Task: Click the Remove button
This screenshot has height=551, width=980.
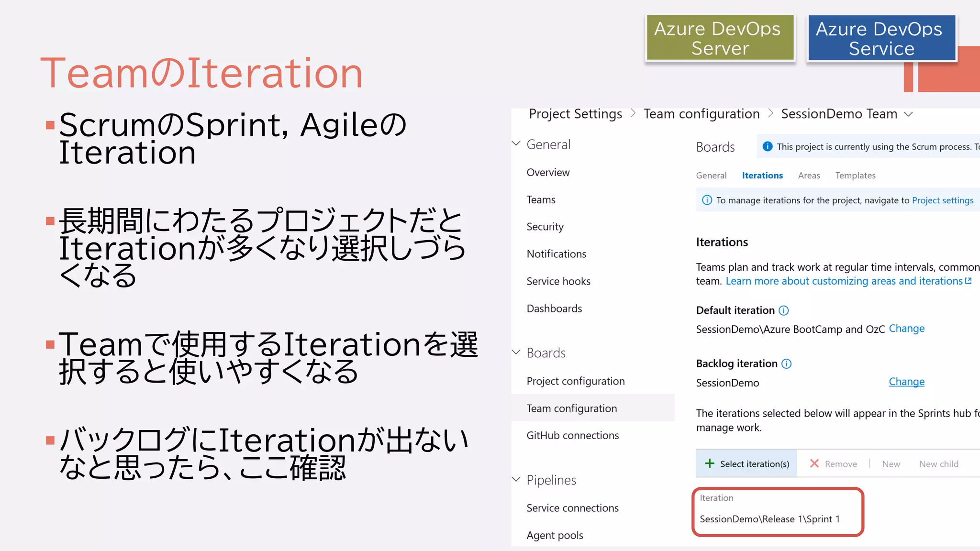Action: pyautogui.click(x=833, y=463)
